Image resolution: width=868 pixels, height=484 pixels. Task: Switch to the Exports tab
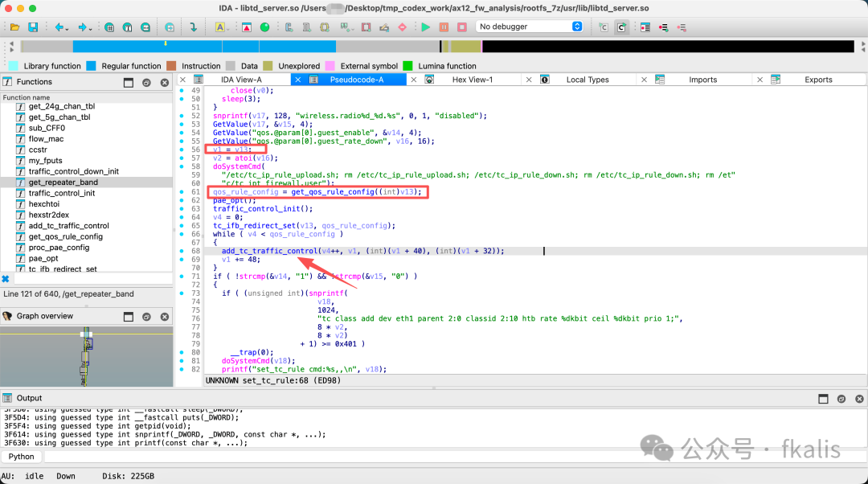(818, 80)
